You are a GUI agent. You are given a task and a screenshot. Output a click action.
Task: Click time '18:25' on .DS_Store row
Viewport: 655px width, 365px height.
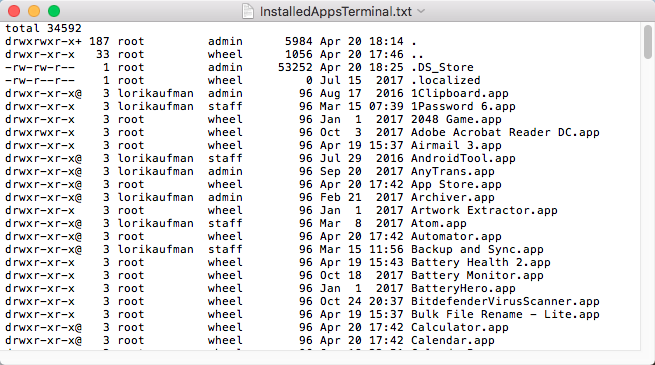386,67
